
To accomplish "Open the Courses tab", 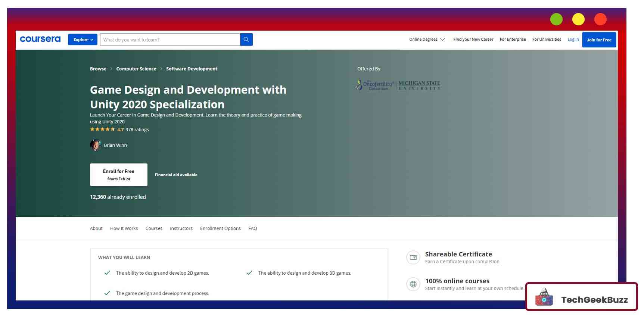I will [x=154, y=228].
